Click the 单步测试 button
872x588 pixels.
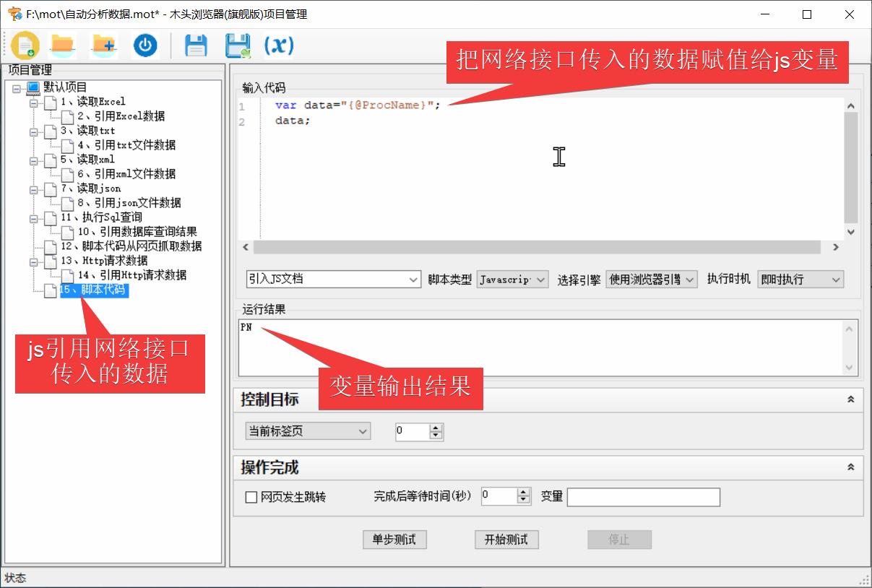[x=394, y=539]
